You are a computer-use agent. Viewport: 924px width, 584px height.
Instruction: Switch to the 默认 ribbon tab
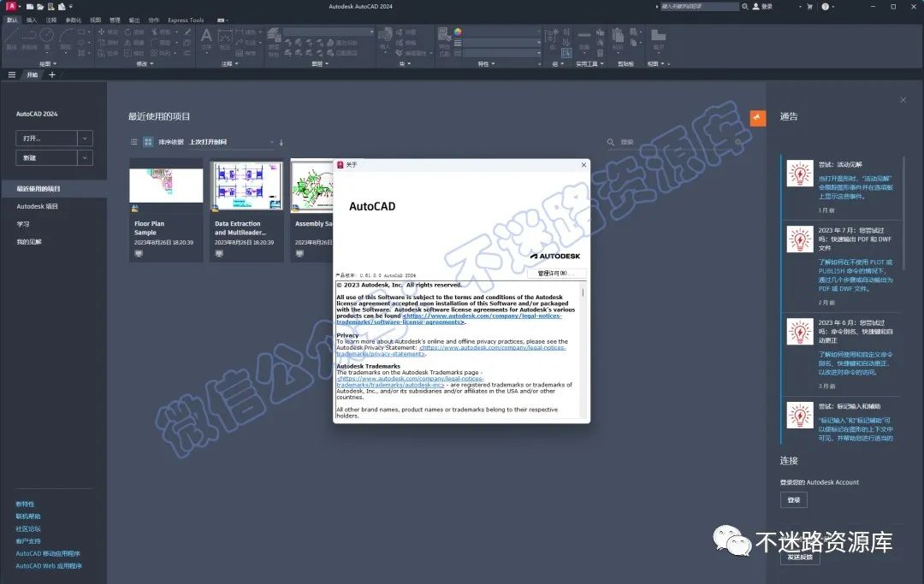point(12,20)
